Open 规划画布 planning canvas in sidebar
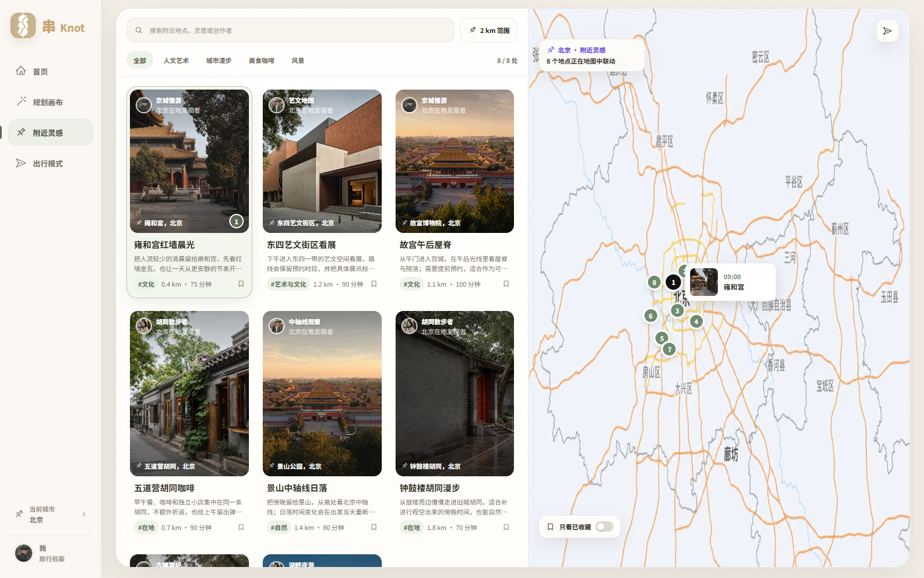This screenshot has height=578, width=924. coord(50,102)
